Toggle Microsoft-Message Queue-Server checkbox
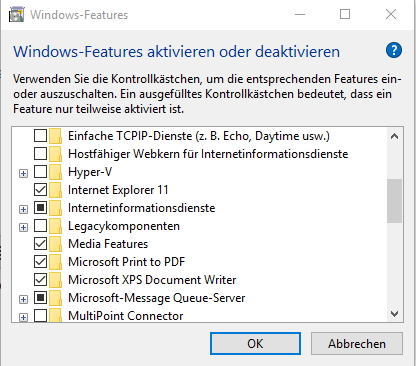The height and width of the screenshot is (366, 416). 40,298
